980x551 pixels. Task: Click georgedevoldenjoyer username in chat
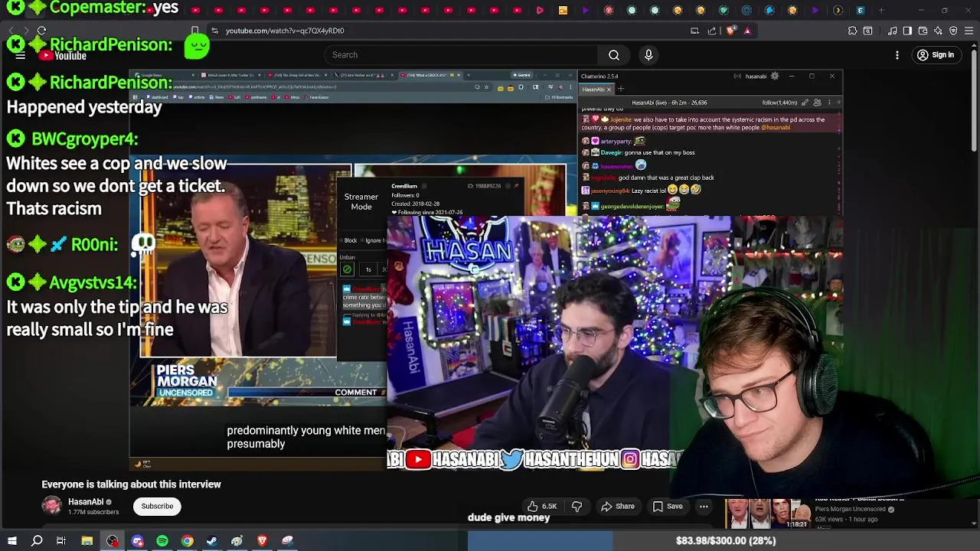point(631,207)
